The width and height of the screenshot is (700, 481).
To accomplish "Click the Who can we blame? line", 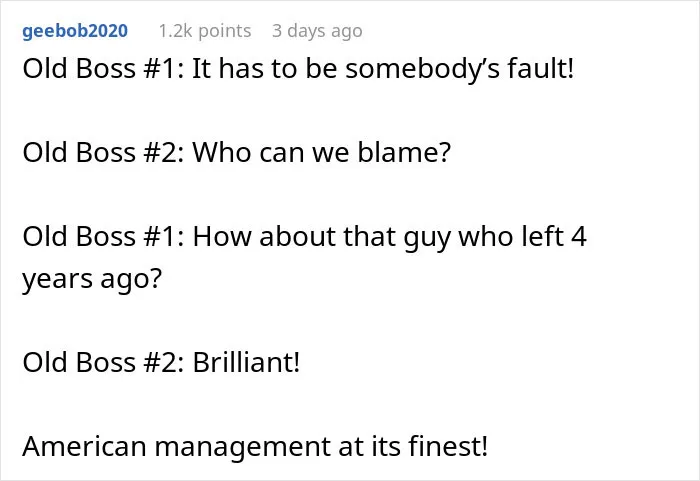I will (x=237, y=153).
